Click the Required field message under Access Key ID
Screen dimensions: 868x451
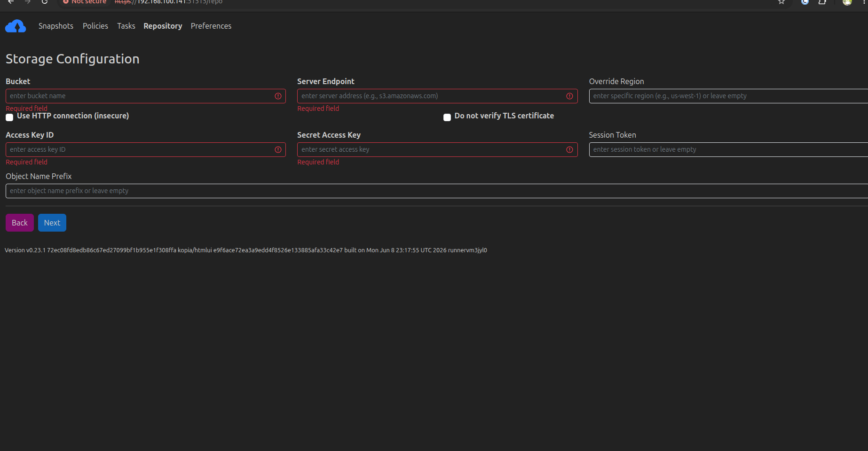pos(27,162)
